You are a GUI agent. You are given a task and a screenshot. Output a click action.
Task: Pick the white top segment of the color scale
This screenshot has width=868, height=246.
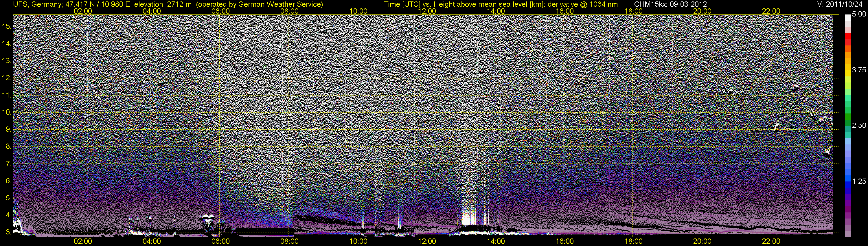pos(848,18)
